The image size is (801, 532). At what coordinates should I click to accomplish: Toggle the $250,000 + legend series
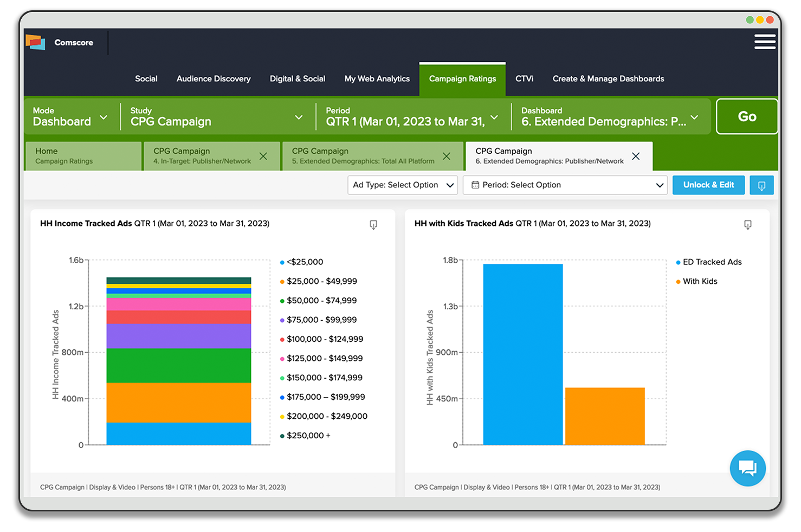[308, 436]
